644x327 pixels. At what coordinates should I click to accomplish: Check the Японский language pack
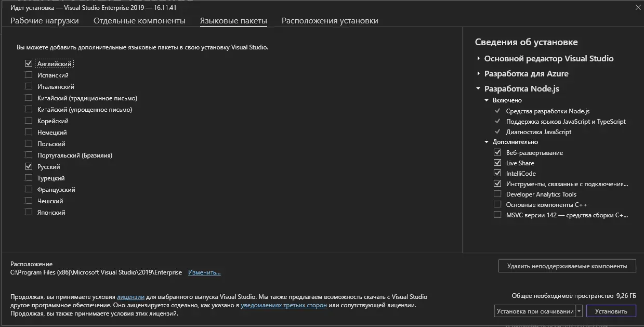[29, 213]
